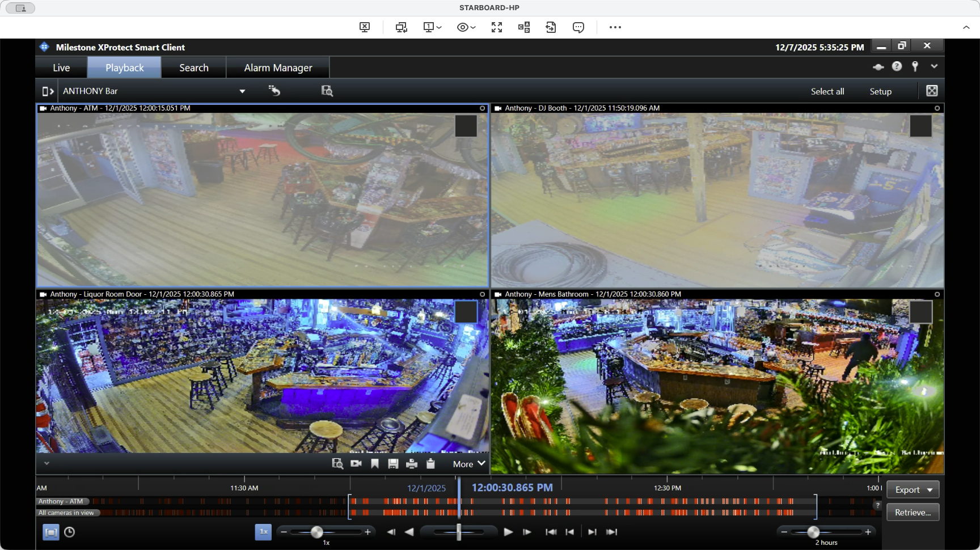The width and height of the screenshot is (980, 550).
Task: Switch to the Playback tab
Action: tap(124, 67)
